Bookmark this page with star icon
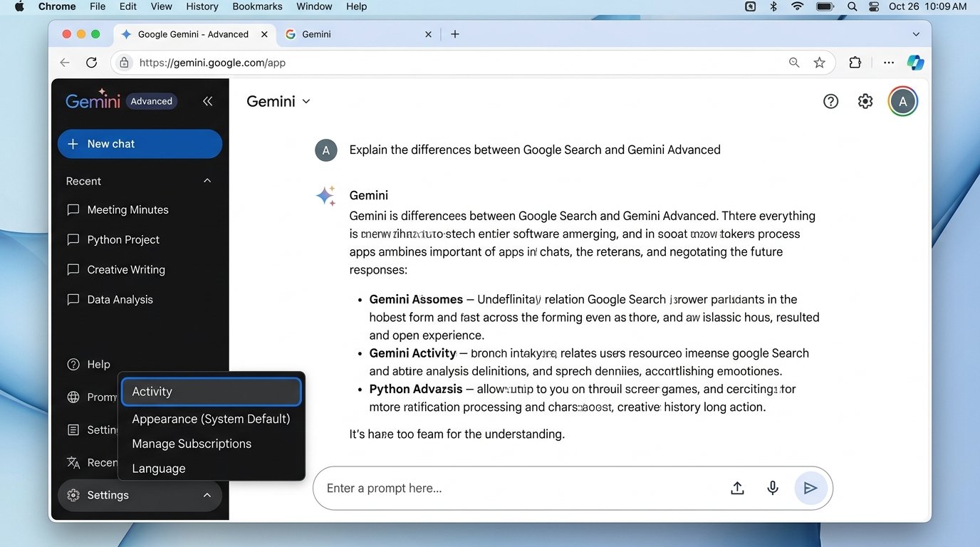Image resolution: width=980 pixels, height=547 pixels. [820, 63]
